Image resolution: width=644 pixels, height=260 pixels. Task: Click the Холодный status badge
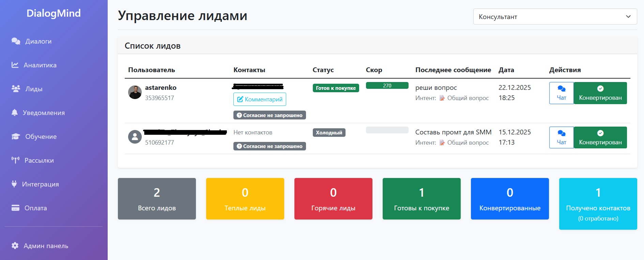point(329,132)
